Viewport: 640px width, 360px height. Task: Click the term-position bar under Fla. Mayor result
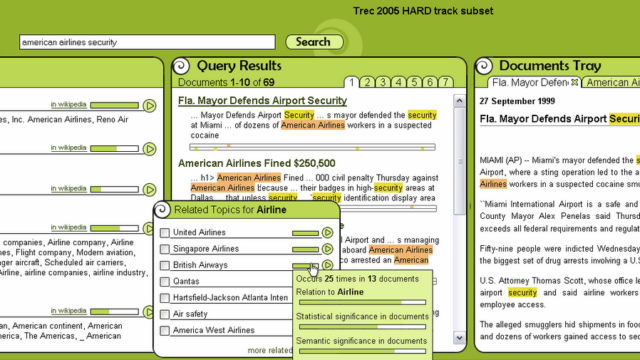coord(313,147)
